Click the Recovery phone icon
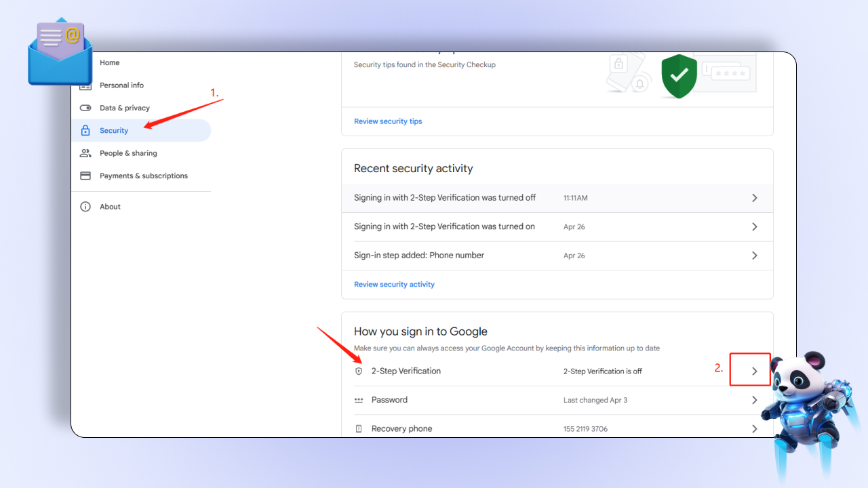Image resolution: width=868 pixels, height=488 pixels. pyautogui.click(x=359, y=429)
